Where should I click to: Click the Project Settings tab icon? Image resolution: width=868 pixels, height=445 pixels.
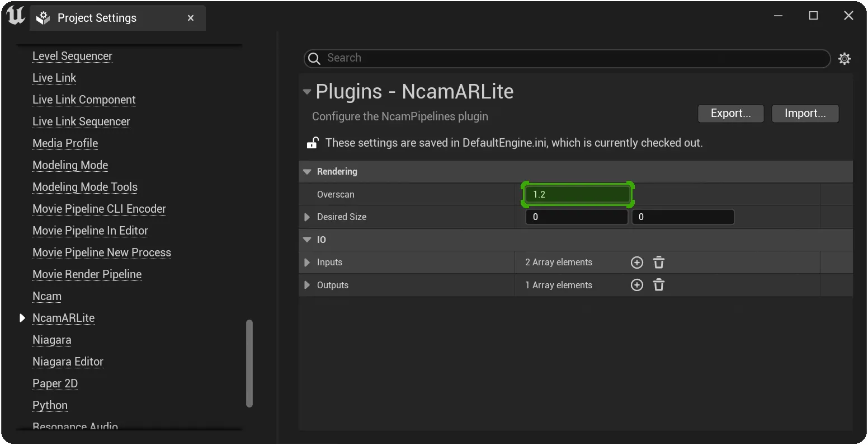click(43, 18)
